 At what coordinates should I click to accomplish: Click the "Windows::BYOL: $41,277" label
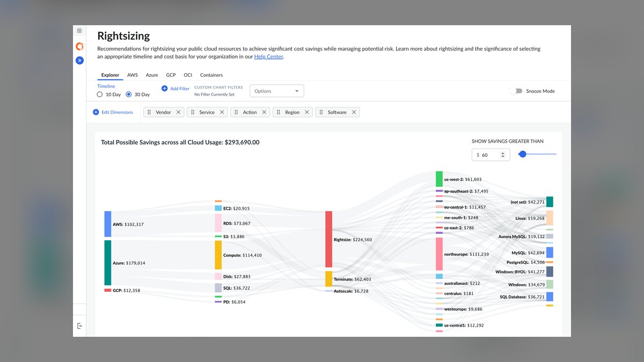click(x=520, y=272)
